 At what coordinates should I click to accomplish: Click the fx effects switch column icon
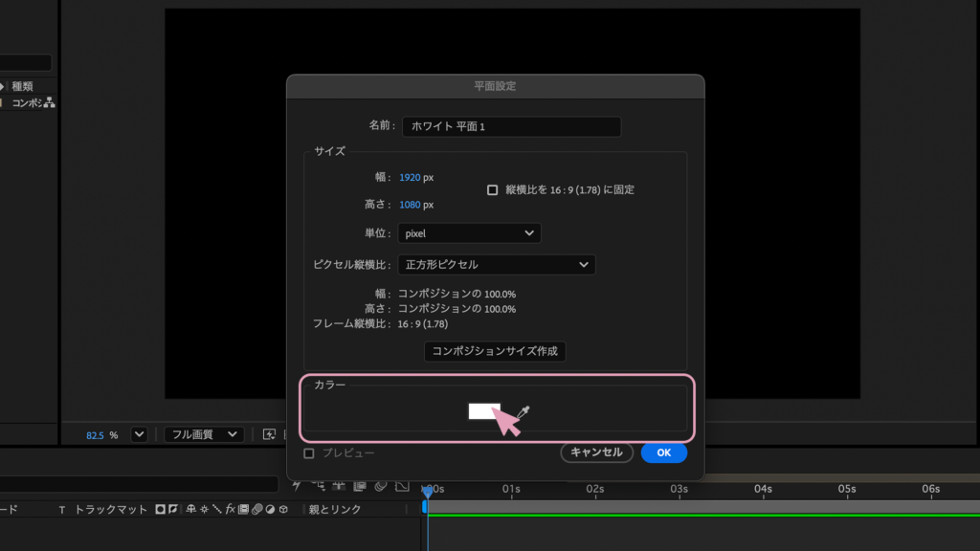pos(230,509)
